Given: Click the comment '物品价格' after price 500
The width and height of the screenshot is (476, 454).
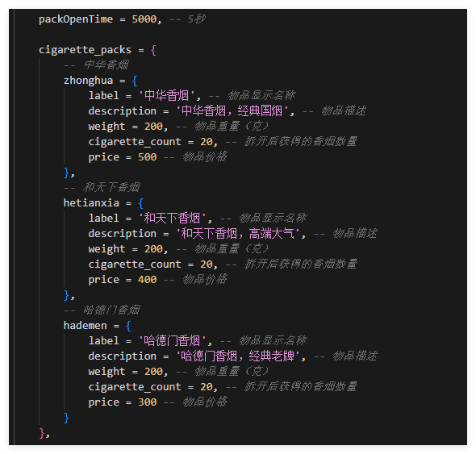Looking at the screenshot, I should pos(205,157).
